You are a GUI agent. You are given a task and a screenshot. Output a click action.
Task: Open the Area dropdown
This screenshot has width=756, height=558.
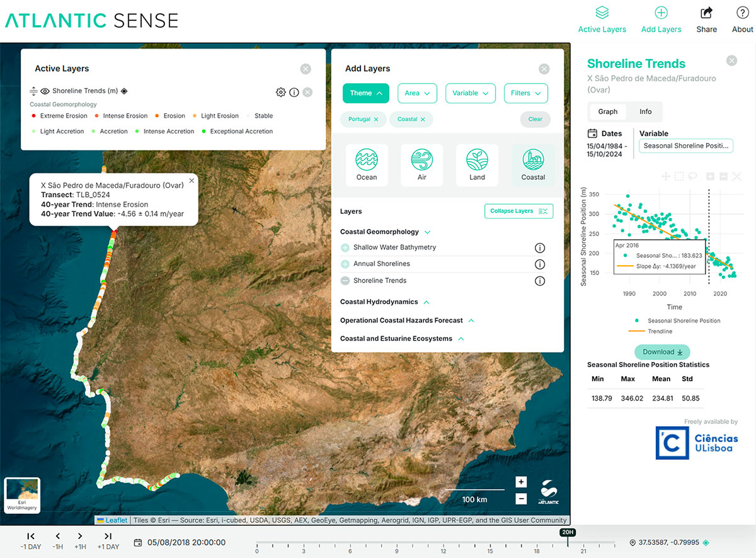[417, 93]
